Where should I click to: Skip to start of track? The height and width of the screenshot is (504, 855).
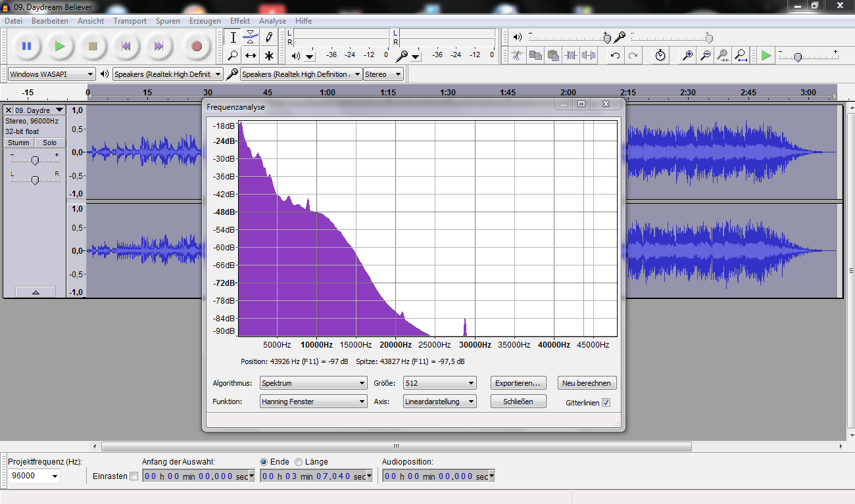point(126,46)
